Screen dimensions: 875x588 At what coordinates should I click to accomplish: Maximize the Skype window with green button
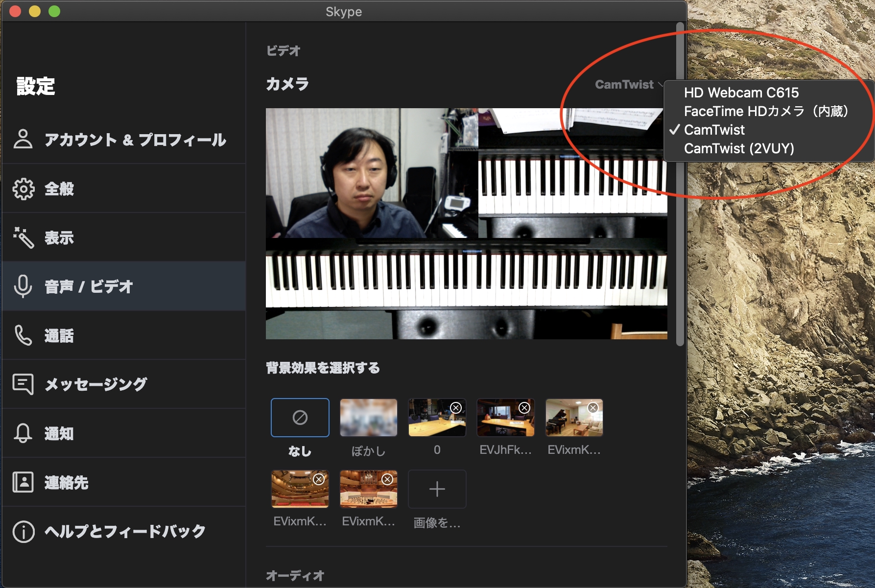pos(54,11)
